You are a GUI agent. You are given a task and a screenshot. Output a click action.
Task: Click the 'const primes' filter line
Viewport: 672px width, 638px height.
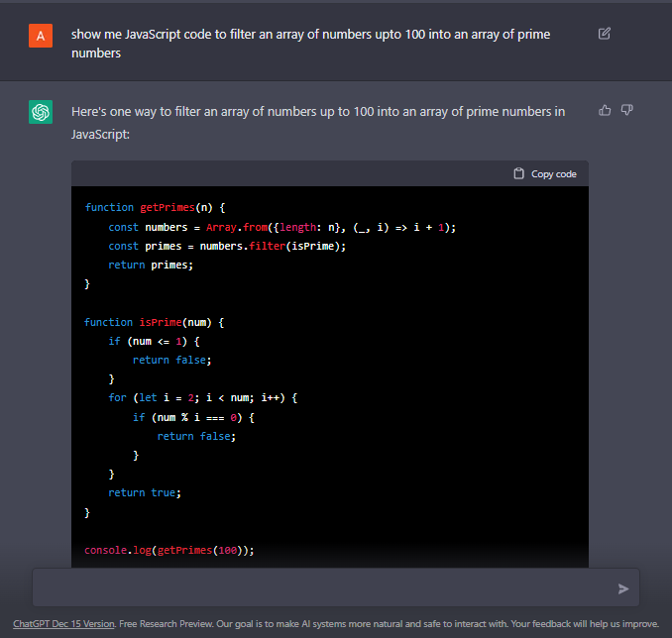(x=227, y=246)
